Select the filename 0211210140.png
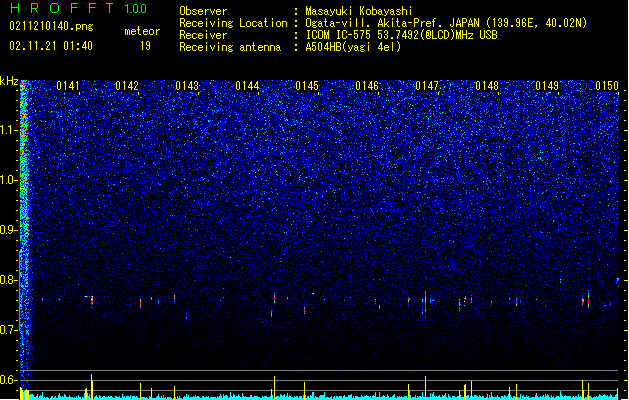Viewport: 629px width, 400px height. [51, 26]
